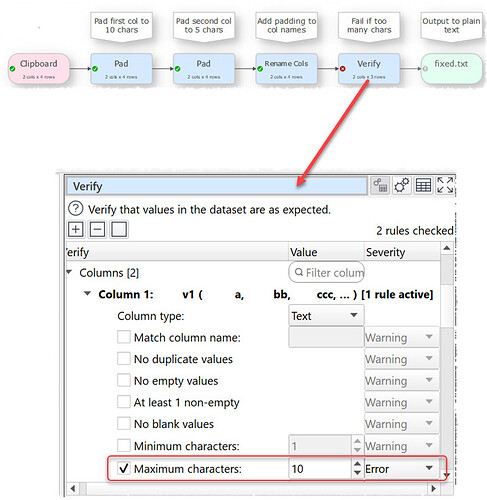Increase Maximum characters value with up arrow
The height and width of the screenshot is (500, 487).
[357, 464]
